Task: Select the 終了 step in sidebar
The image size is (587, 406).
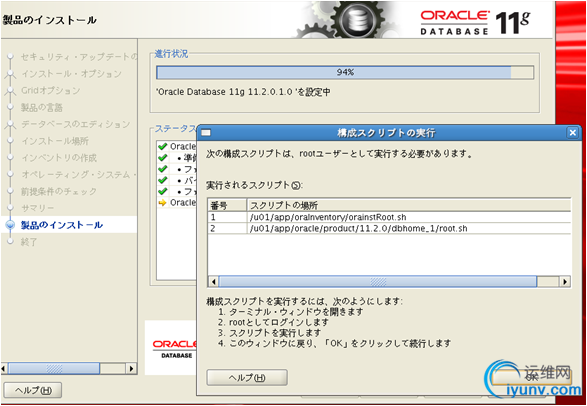Action: 29,242
